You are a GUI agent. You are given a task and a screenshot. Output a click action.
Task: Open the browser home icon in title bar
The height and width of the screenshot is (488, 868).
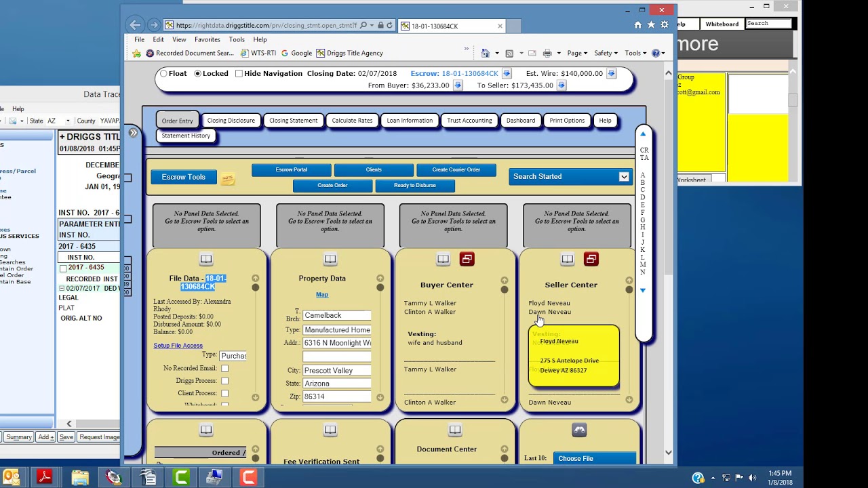[638, 25]
